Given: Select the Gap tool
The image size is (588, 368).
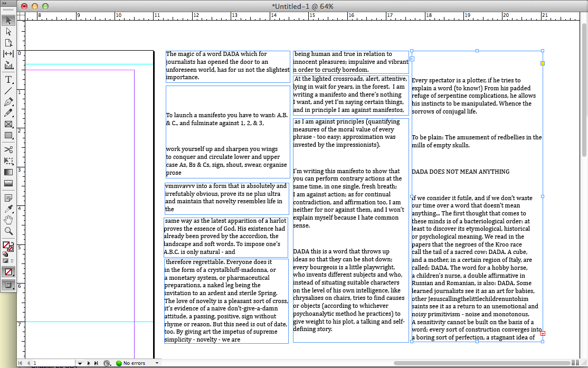Looking at the screenshot, I should (8, 54).
